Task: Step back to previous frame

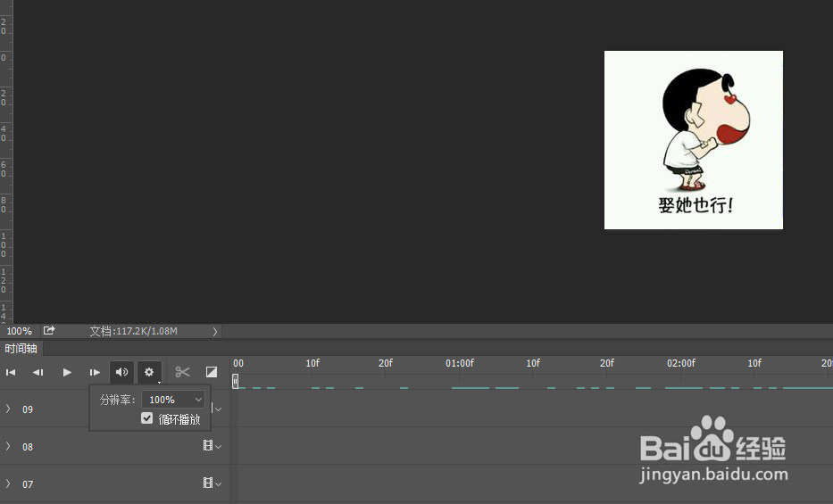Action: 38,373
